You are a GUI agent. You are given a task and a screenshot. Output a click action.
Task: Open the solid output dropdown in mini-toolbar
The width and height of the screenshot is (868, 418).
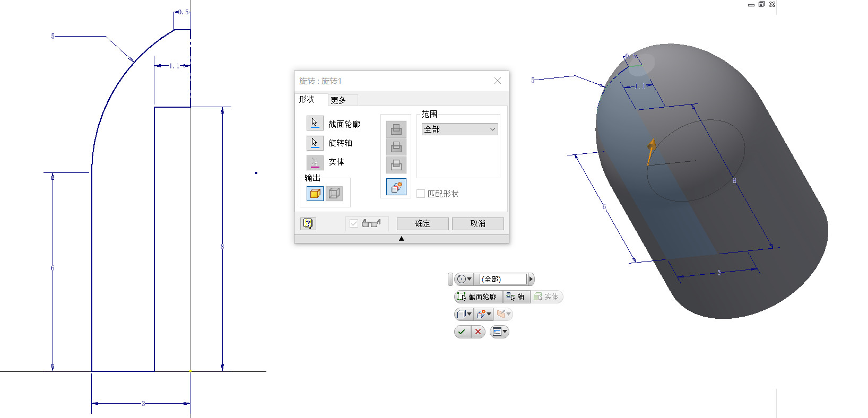click(464, 314)
